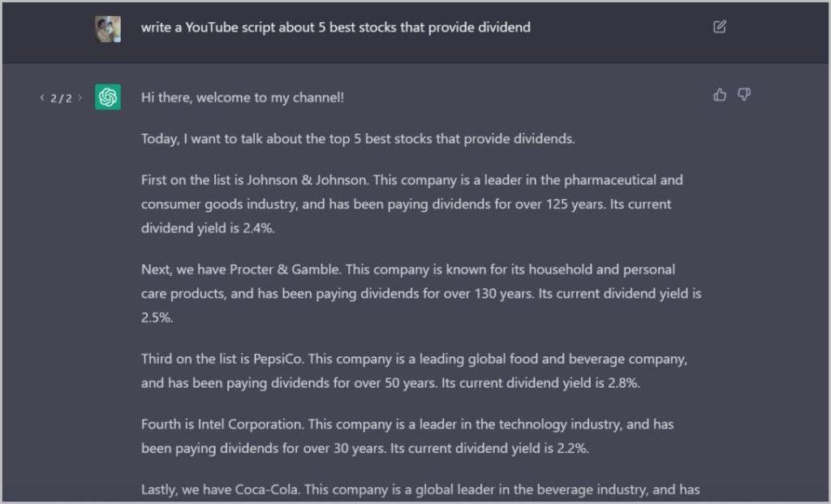Go to previous response with left chevron
831x504 pixels.
coord(42,97)
